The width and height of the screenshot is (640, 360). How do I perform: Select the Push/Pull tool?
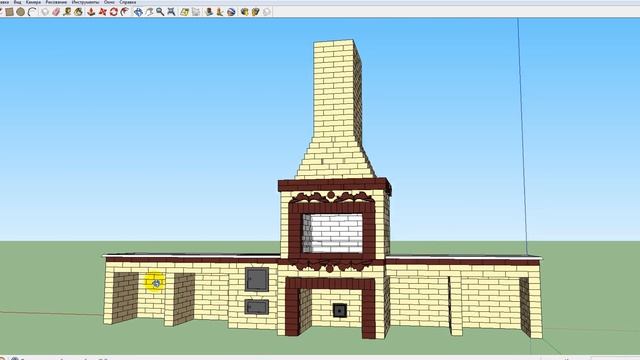click(91, 12)
